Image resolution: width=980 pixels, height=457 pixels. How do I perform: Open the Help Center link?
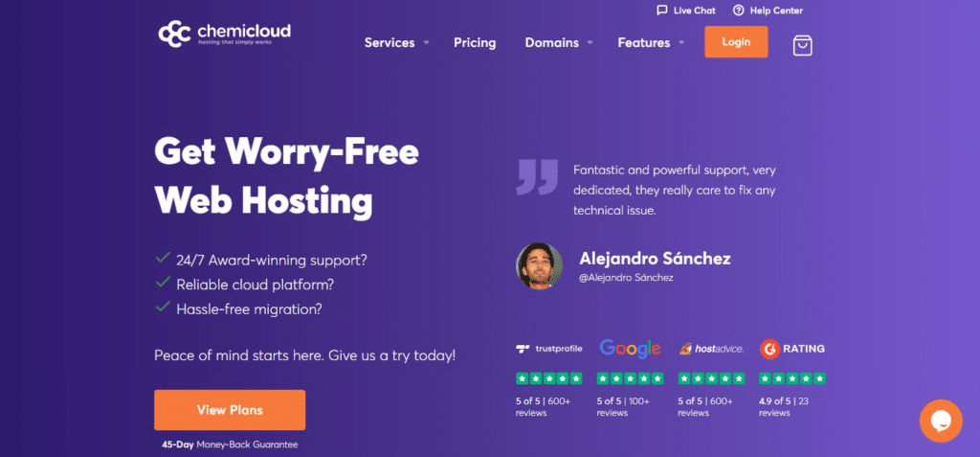click(776, 10)
